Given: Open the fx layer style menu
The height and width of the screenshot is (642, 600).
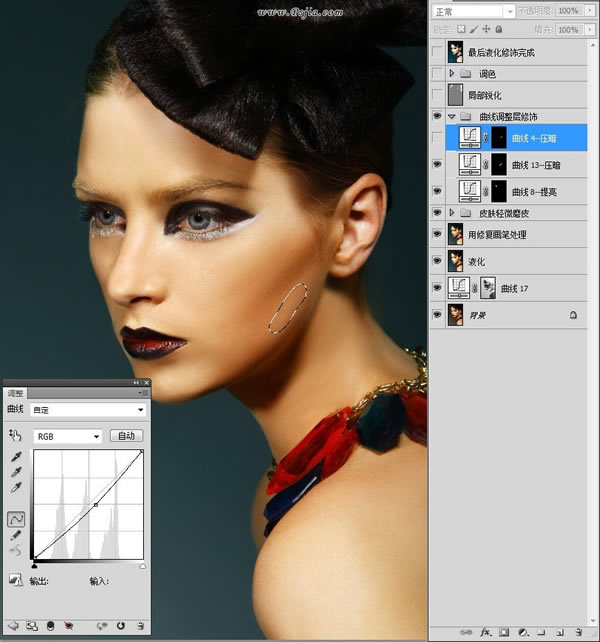Looking at the screenshot, I should pyautogui.click(x=485, y=632).
